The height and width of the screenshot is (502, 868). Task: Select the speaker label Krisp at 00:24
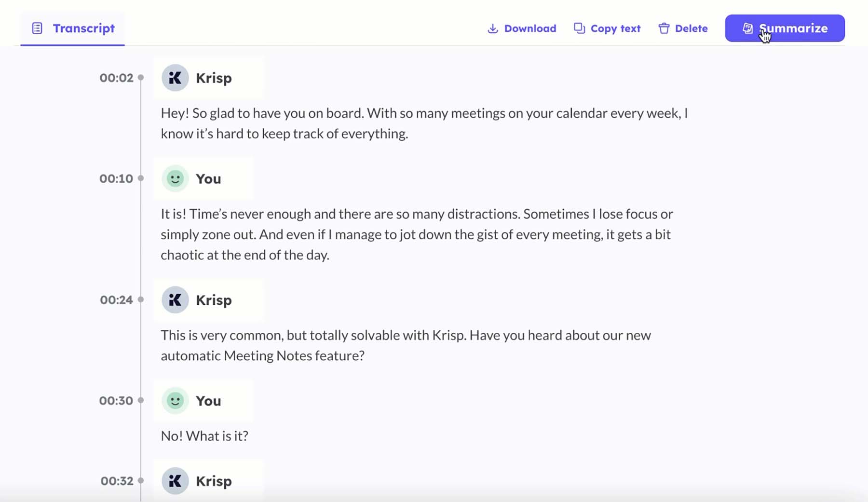tap(214, 299)
